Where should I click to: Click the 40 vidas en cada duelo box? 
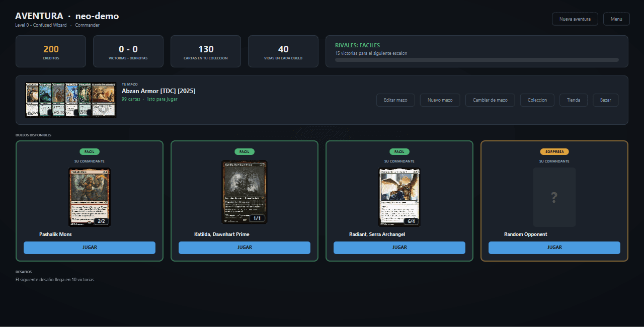click(x=283, y=51)
